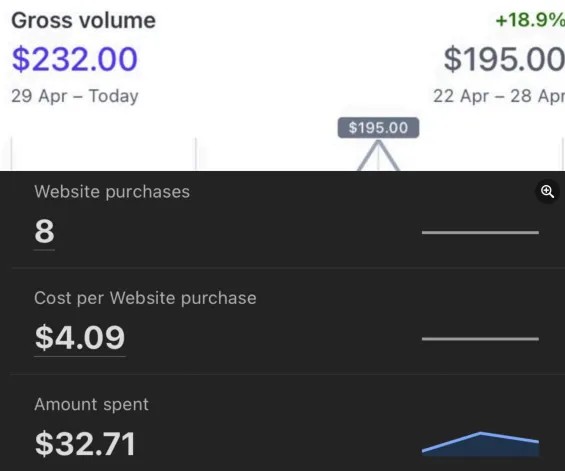
Task: Click the Amount spent label
Action: 92,404
